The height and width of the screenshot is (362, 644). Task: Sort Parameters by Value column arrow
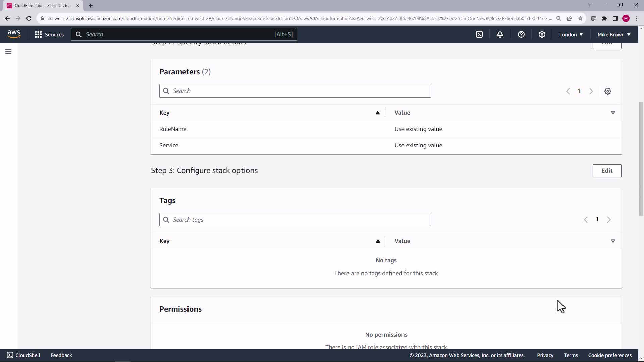pyautogui.click(x=613, y=113)
